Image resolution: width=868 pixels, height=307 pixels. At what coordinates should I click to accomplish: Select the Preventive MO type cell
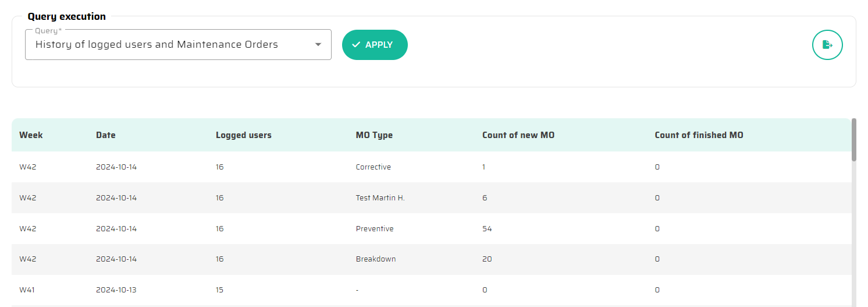tap(375, 229)
